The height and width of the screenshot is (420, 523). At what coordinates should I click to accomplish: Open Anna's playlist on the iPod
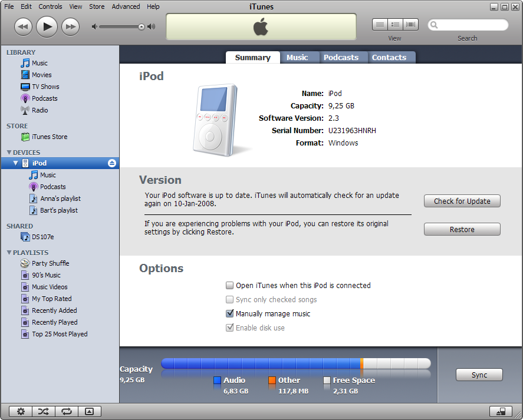tap(60, 199)
